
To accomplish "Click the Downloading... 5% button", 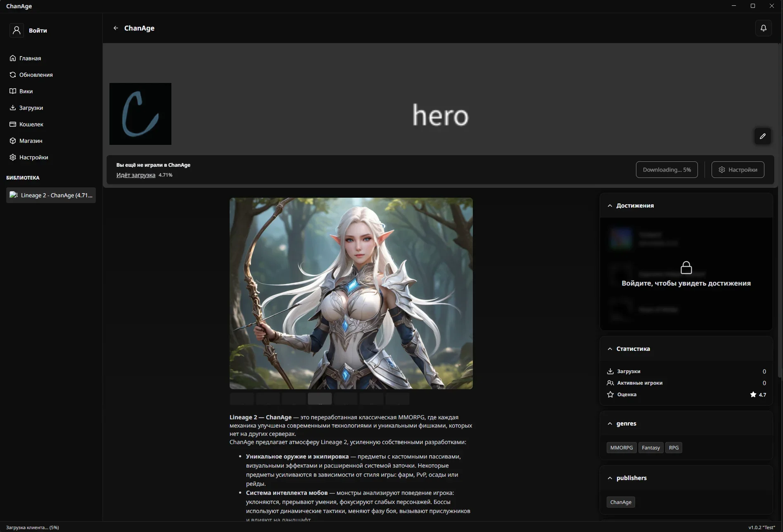I will (667, 170).
